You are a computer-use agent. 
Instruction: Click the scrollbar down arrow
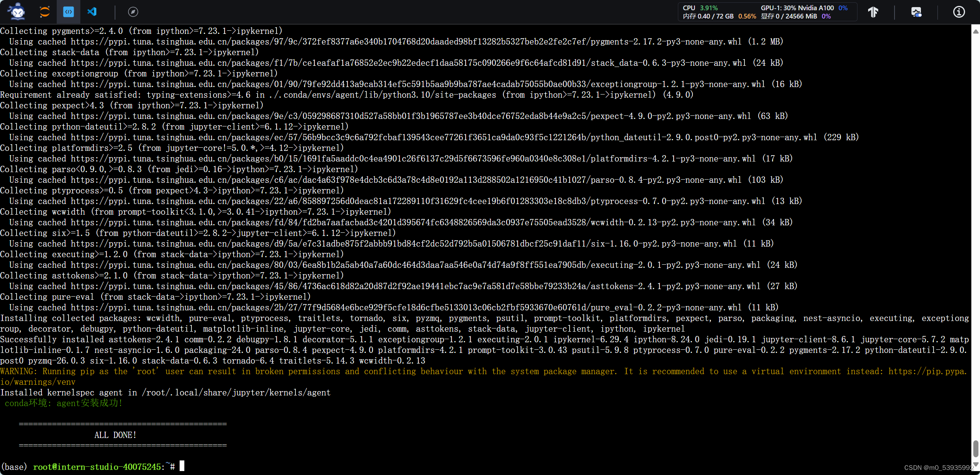[976, 464]
